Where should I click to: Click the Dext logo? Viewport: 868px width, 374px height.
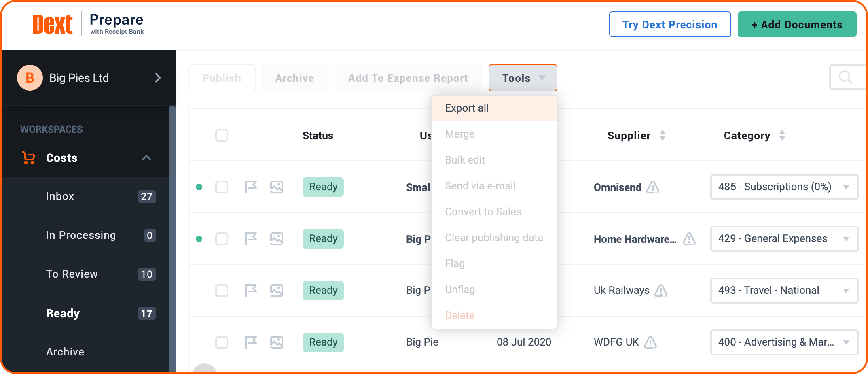[53, 24]
